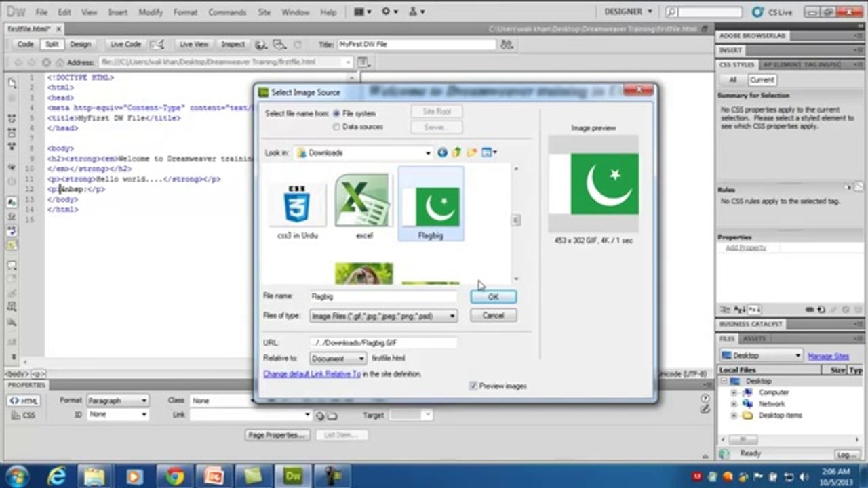Open the Site menu
The width and height of the screenshot is (868, 488).
[x=264, y=12]
